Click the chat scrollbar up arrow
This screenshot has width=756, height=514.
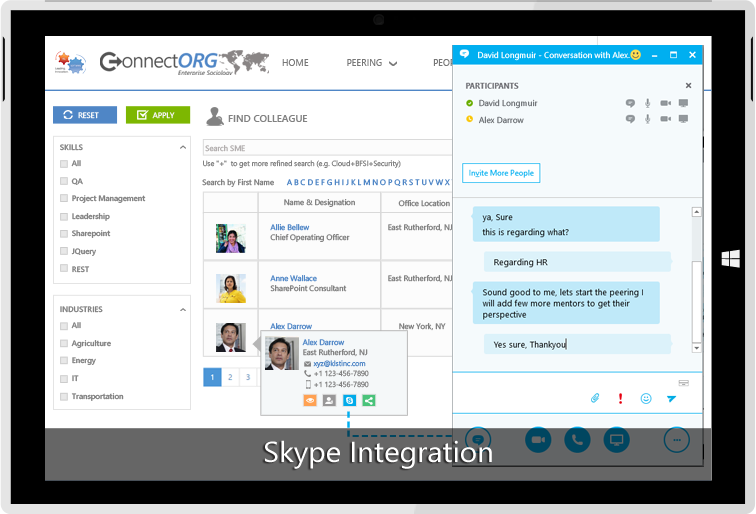click(x=696, y=212)
